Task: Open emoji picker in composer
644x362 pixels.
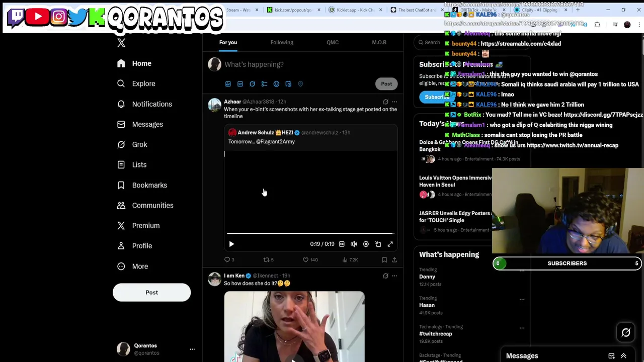Action: tap(276, 84)
